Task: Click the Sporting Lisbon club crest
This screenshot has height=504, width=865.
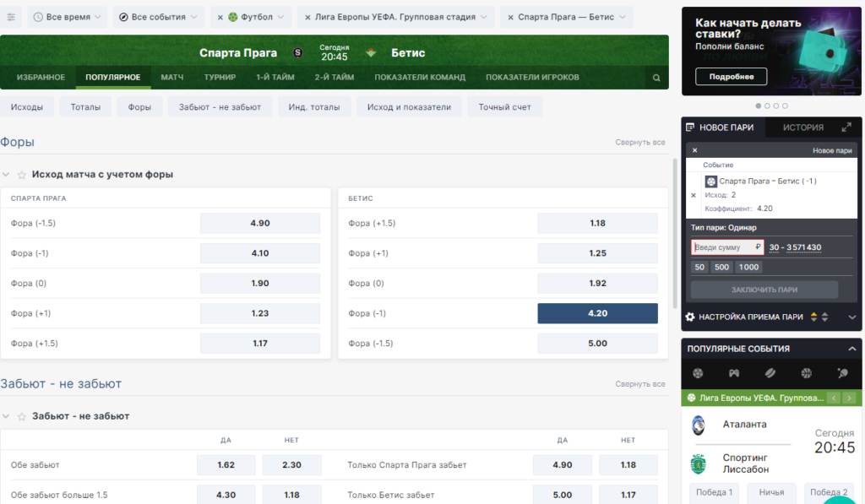Action: pyautogui.click(x=699, y=463)
